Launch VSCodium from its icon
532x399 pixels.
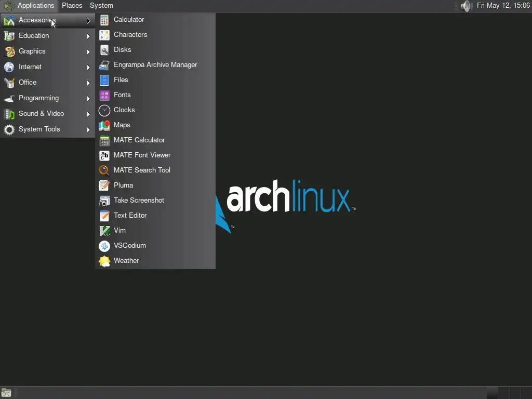tap(104, 246)
